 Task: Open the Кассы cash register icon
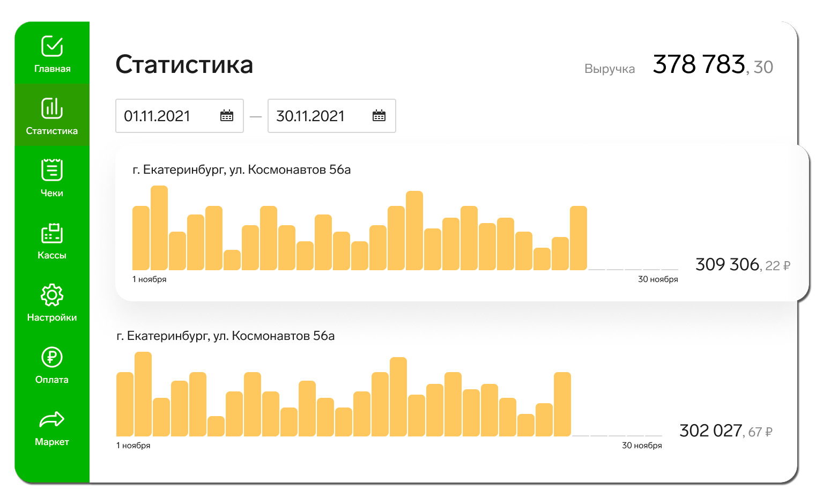tap(52, 233)
